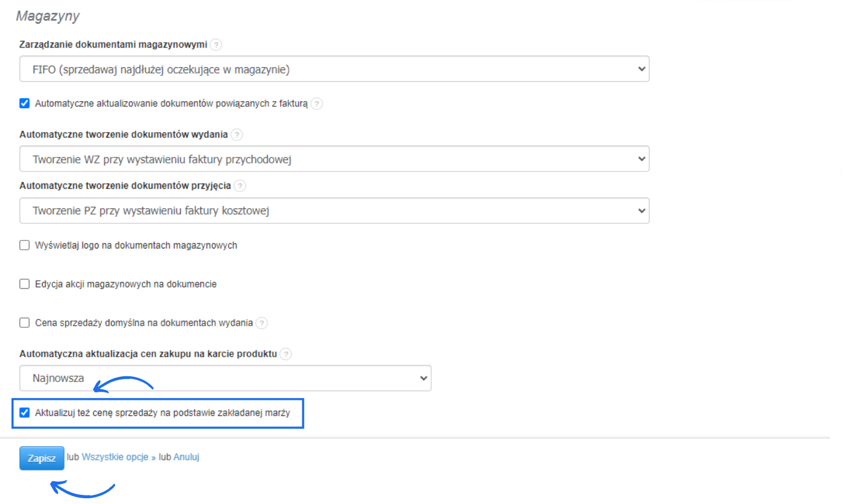Click the Aktualizuj też cenę sprzedaży label text

point(162,413)
